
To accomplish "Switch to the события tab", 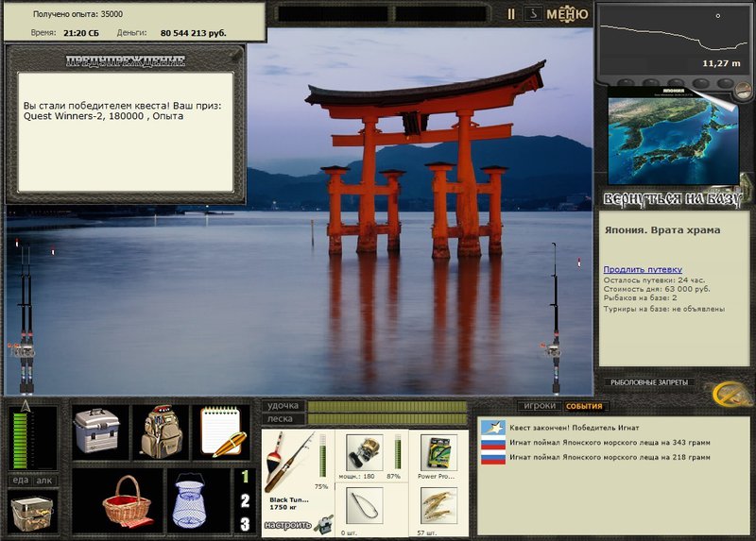I will click(x=584, y=406).
